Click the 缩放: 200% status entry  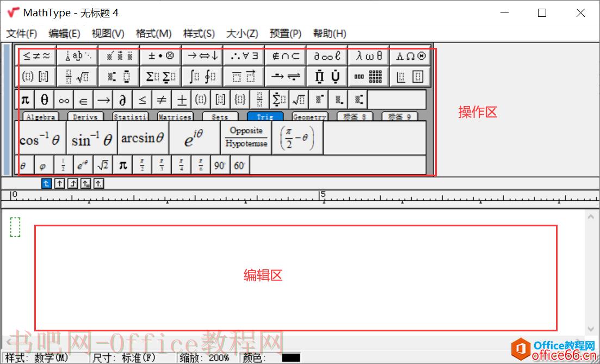coord(203,358)
